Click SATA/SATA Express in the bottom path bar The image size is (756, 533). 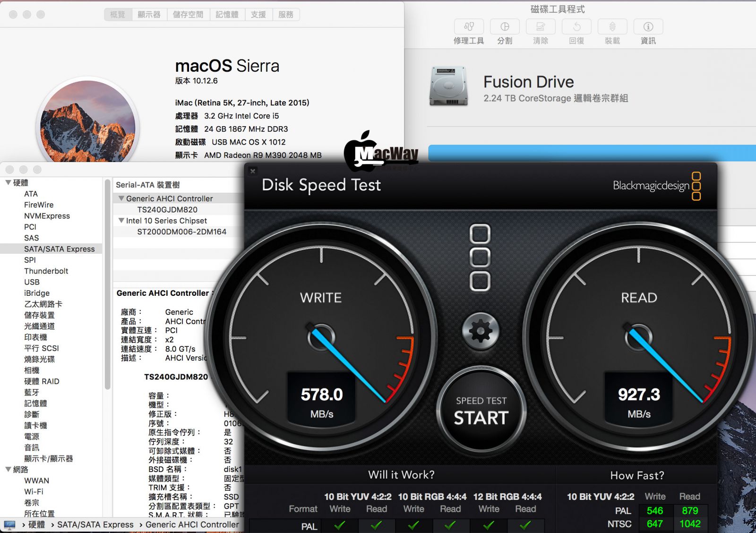(95, 524)
